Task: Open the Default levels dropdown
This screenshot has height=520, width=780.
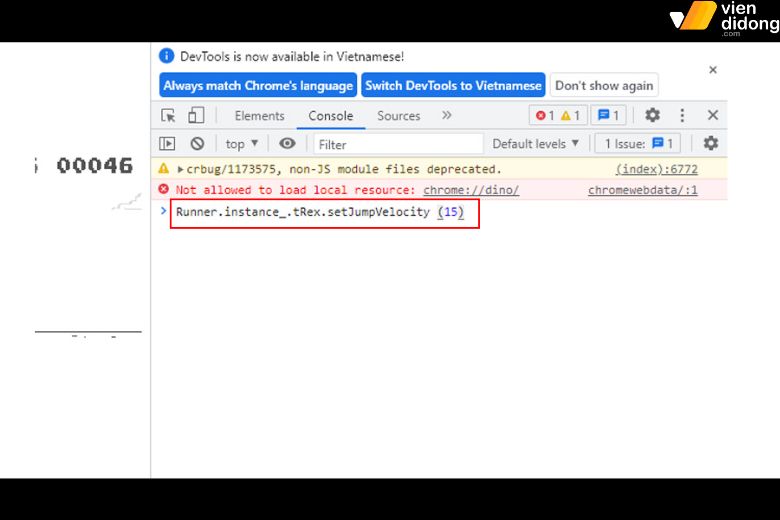Action: [x=536, y=144]
